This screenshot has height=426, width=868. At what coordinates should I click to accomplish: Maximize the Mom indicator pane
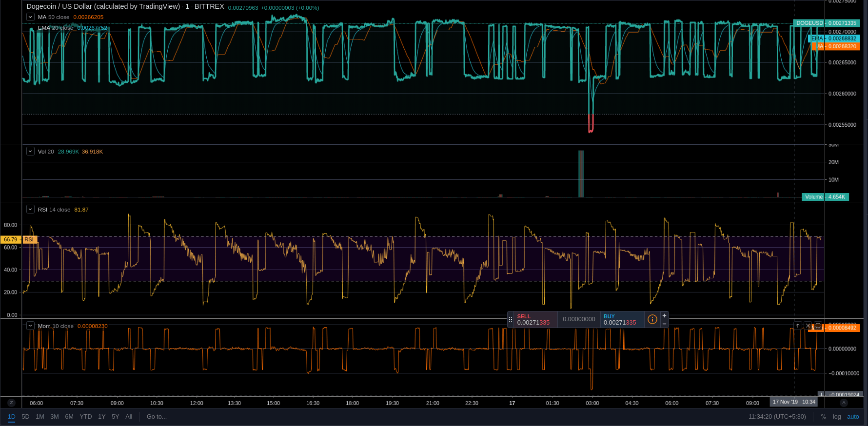point(818,326)
